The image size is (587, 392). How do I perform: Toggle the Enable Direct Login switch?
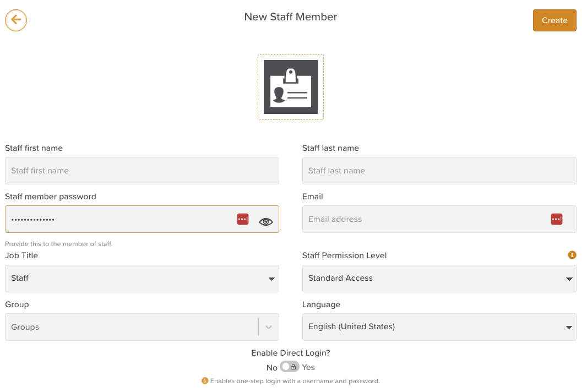[x=290, y=367]
